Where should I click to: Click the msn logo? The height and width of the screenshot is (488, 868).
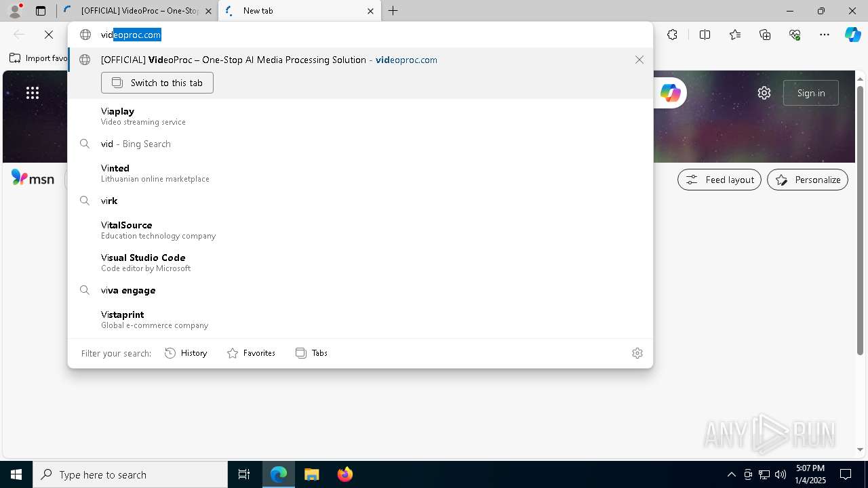click(33, 178)
